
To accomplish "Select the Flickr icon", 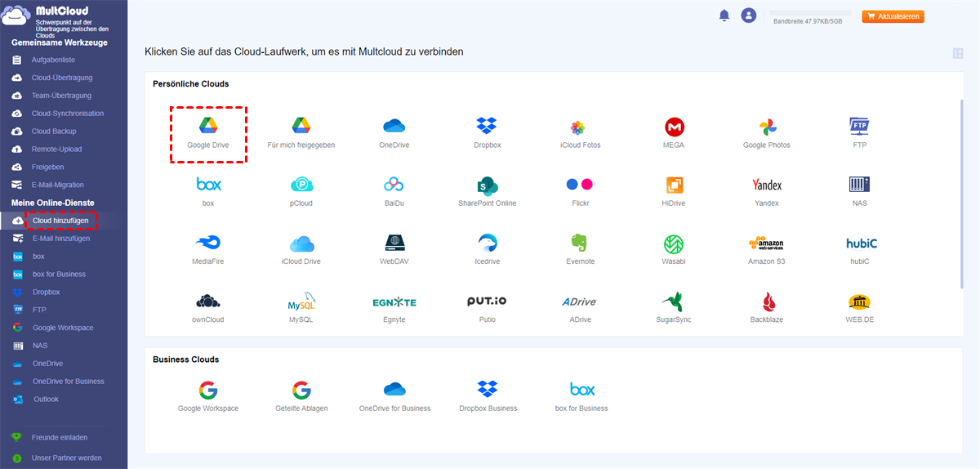I will coord(581,185).
